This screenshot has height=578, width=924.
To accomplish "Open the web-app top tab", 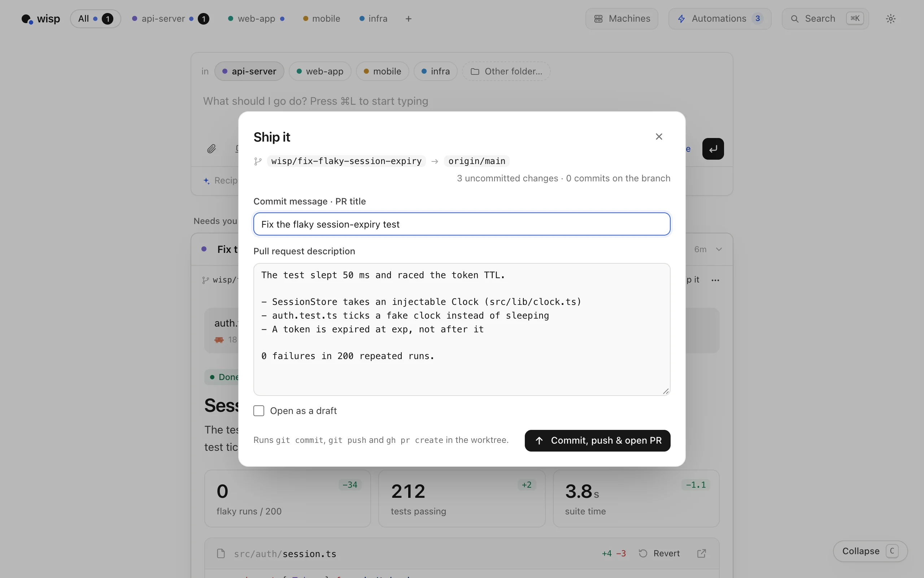I will tap(257, 19).
